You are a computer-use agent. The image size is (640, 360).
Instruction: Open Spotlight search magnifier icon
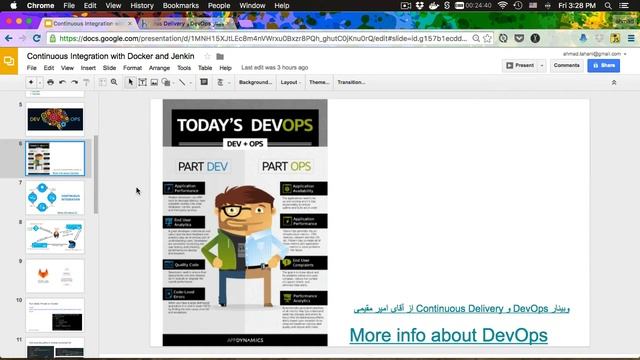click(608, 6)
